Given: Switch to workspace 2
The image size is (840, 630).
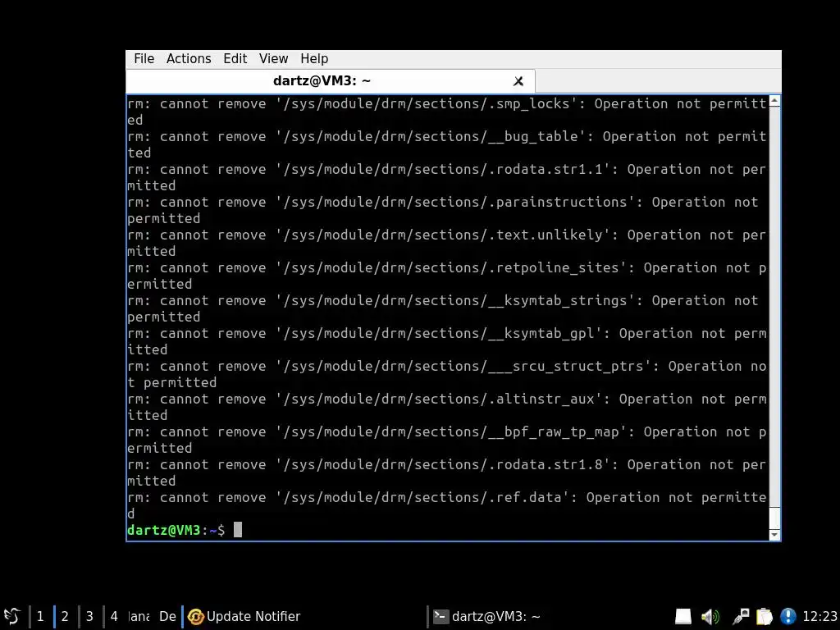Looking at the screenshot, I should tap(65, 616).
